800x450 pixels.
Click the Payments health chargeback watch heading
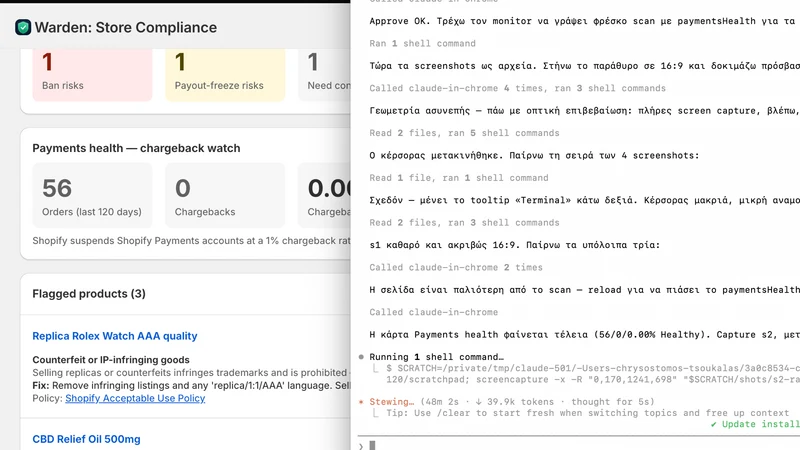click(136, 148)
